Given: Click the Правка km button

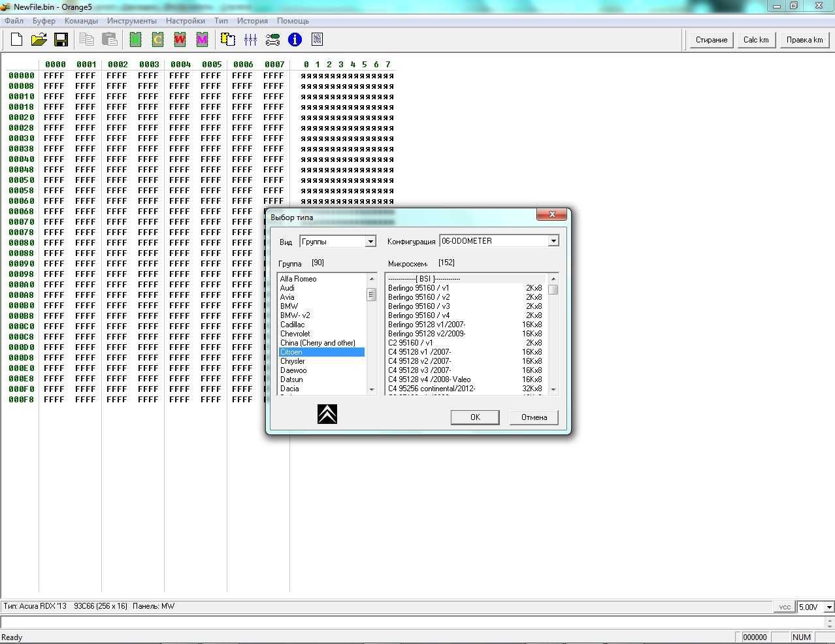Looking at the screenshot, I should point(804,40).
